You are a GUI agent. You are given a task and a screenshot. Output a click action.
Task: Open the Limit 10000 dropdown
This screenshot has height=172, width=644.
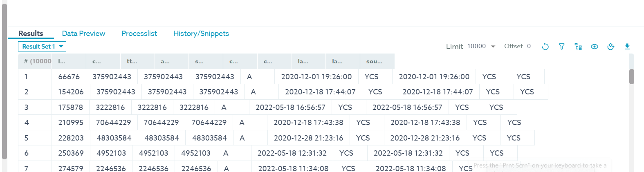coord(481,46)
